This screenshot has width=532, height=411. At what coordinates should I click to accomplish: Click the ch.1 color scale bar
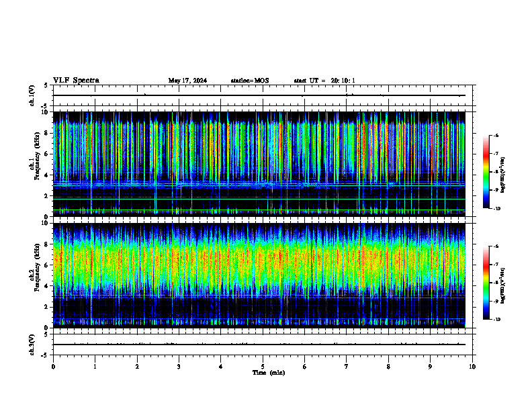click(x=486, y=172)
